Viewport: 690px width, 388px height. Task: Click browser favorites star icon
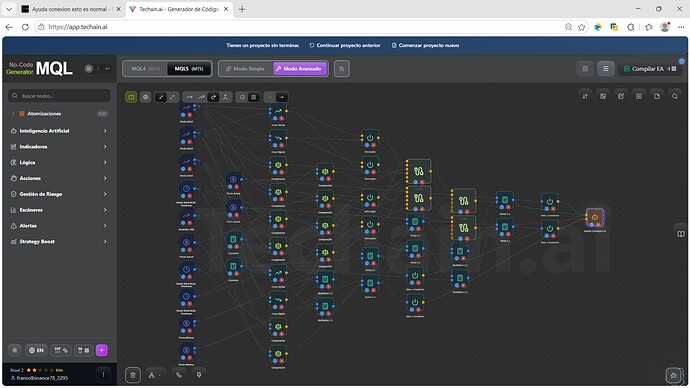(x=582, y=27)
